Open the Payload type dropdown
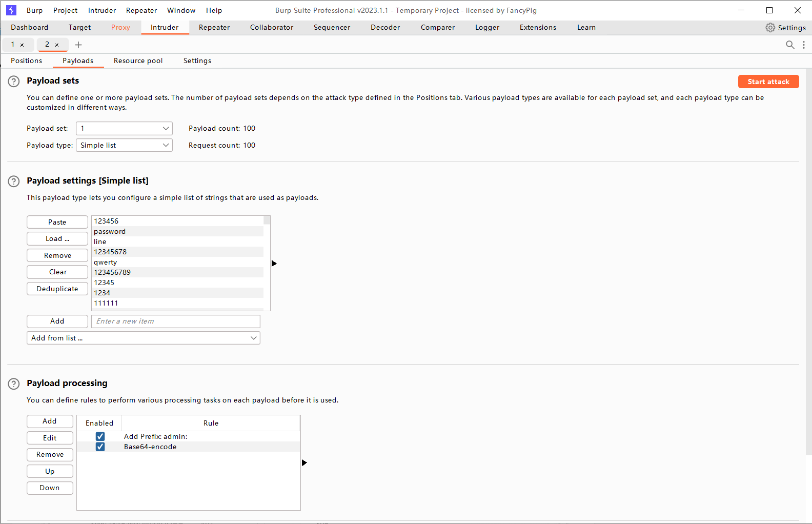Screen dimensions: 812x524 (124, 145)
